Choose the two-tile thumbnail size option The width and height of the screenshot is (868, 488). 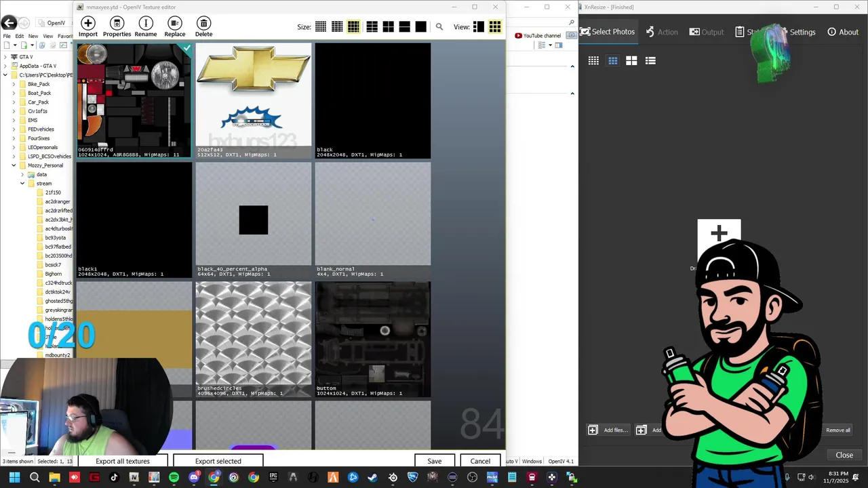404,27
